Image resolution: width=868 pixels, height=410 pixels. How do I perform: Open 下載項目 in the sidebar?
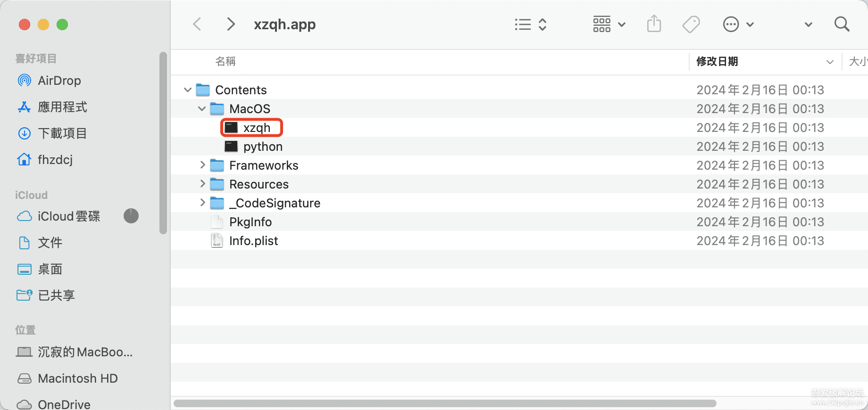click(x=62, y=133)
